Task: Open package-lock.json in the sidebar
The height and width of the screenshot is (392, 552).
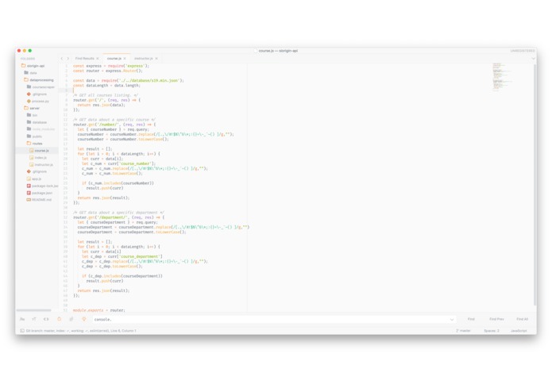Action: click(43, 186)
